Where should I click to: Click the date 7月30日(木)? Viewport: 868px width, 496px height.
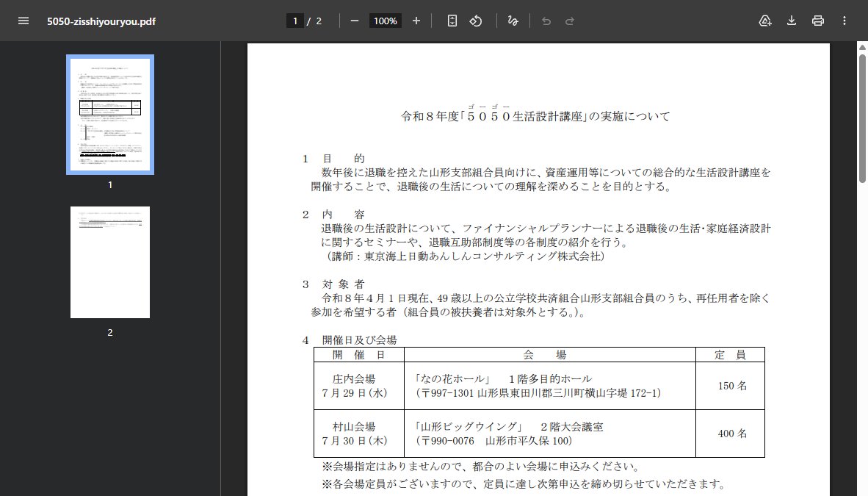click(x=354, y=441)
